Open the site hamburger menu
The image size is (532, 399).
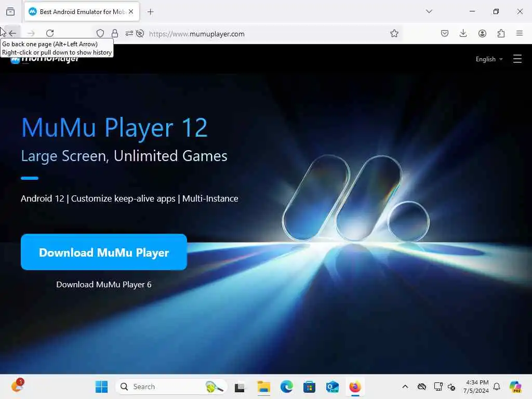point(517,59)
